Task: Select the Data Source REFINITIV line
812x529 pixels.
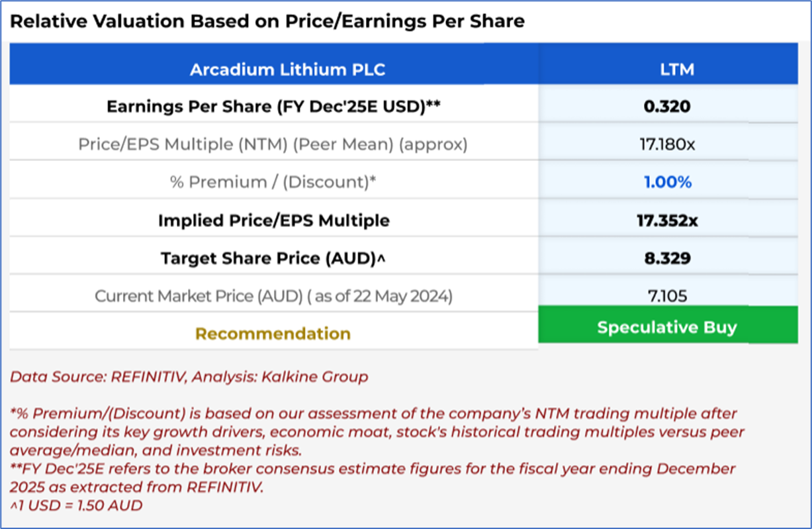Action: point(189,377)
